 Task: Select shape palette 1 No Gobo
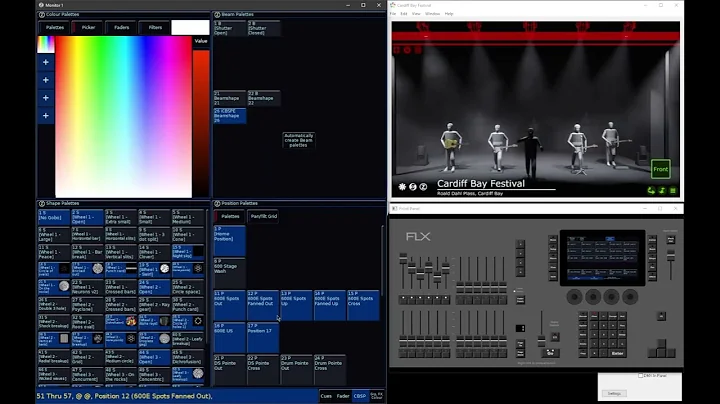tap(54, 217)
